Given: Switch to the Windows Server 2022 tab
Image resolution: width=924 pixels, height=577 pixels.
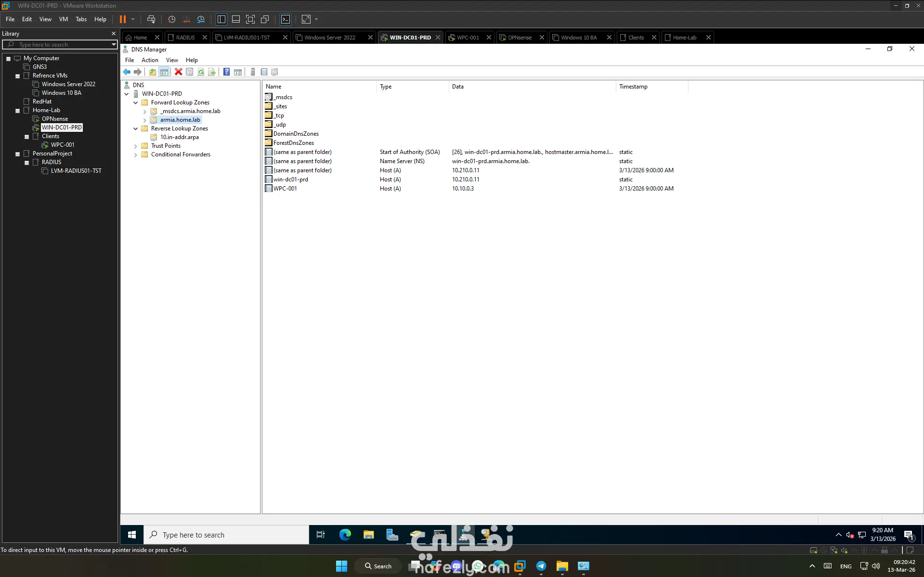Looking at the screenshot, I should click(330, 38).
